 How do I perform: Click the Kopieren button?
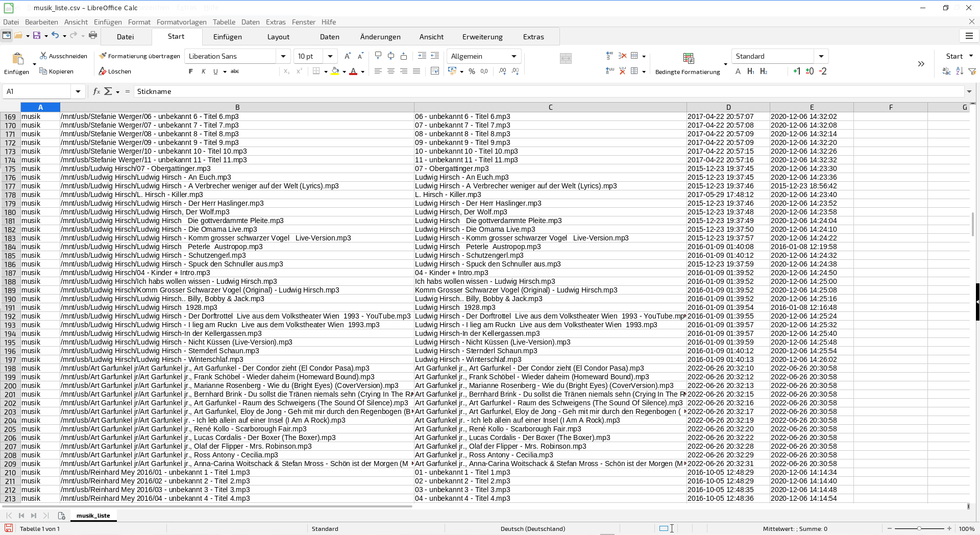click(57, 71)
